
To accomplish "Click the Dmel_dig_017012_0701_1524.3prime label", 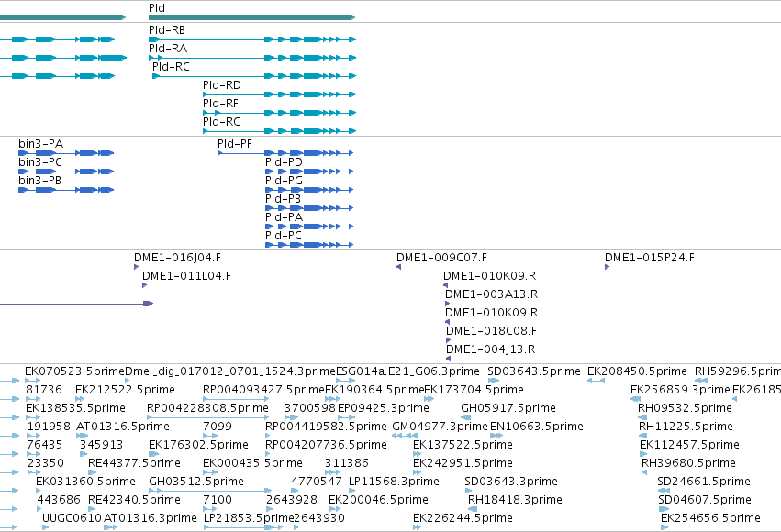I will pyautogui.click(x=230, y=371).
